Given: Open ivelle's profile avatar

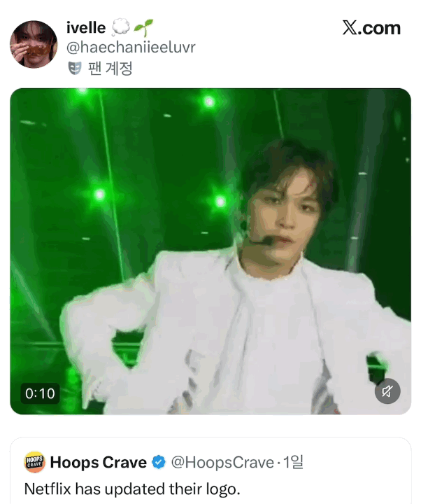Looking at the screenshot, I should tap(33, 44).
